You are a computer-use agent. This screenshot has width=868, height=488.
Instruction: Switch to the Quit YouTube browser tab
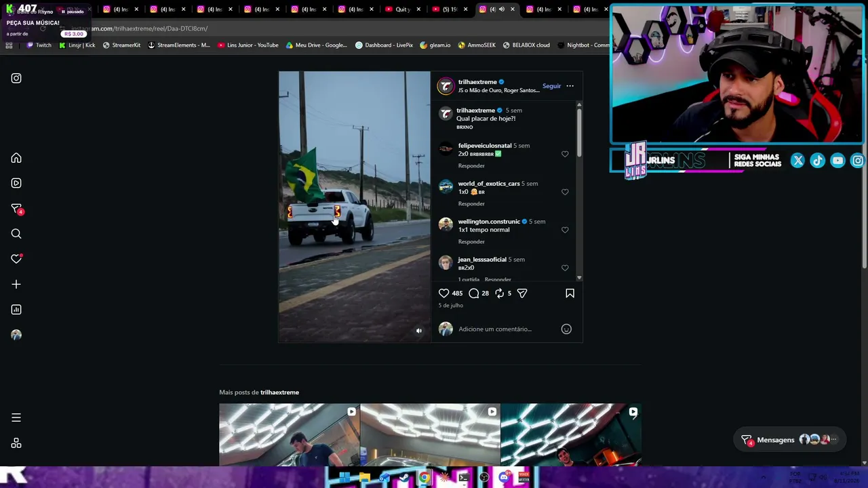tap(403, 9)
